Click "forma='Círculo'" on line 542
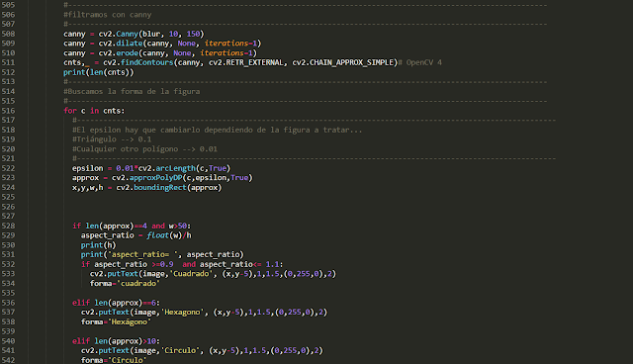Viewport: 633px width, 364px height. pos(114,360)
